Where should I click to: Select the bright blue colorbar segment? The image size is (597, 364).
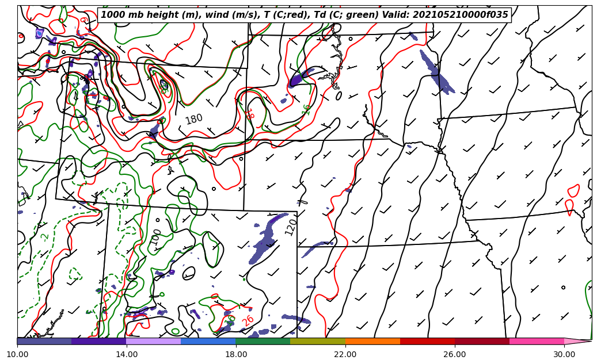coord(208,341)
